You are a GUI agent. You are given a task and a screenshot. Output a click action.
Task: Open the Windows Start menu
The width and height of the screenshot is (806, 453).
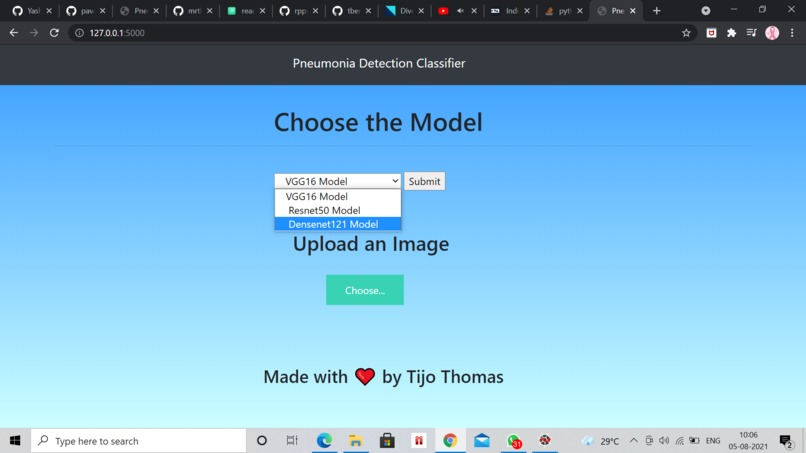click(15, 441)
